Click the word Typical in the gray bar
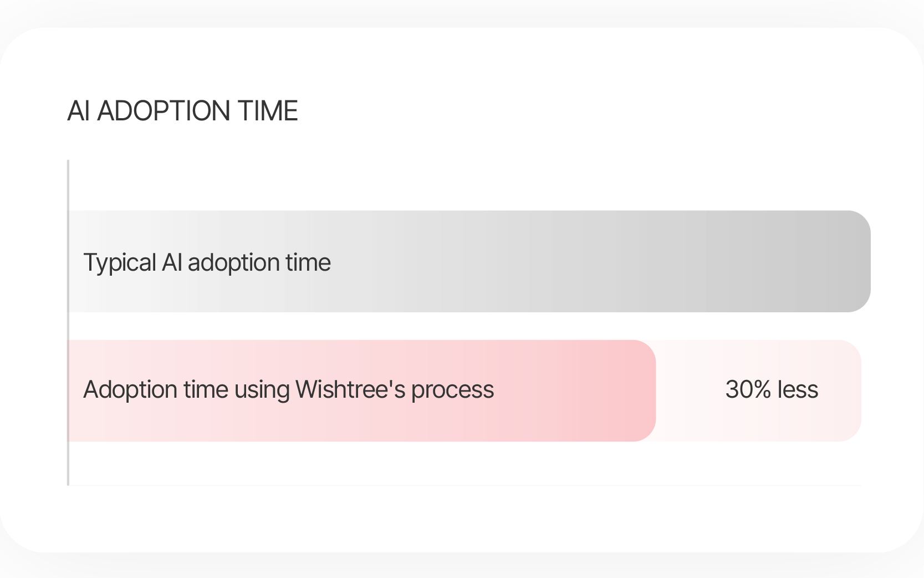This screenshot has width=924, height=578. [x=120, y=263]
